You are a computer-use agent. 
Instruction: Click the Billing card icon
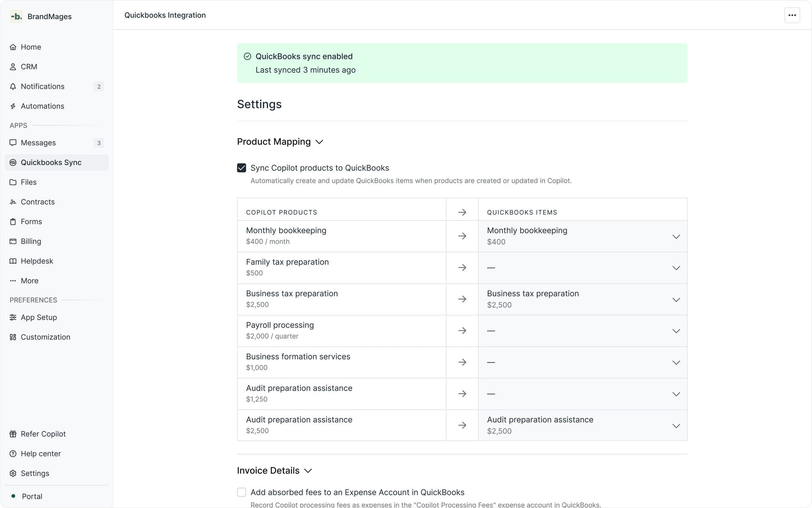(13, 242)
